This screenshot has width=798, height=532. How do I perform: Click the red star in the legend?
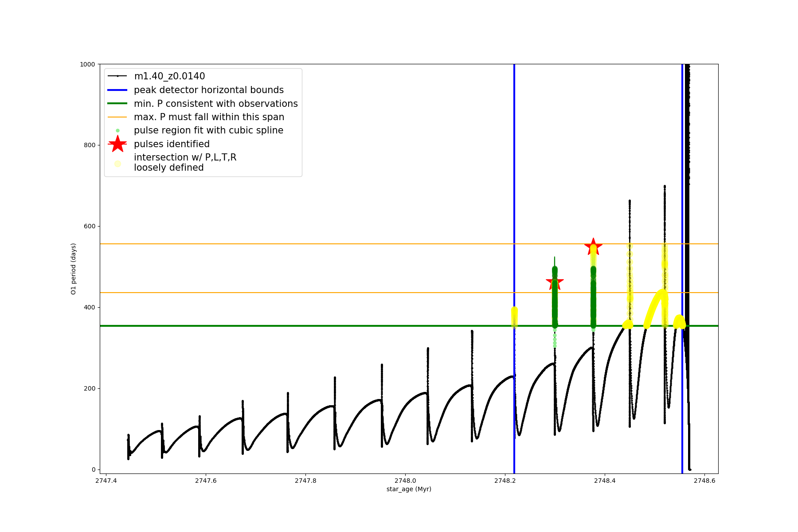(x=117, y=144)
